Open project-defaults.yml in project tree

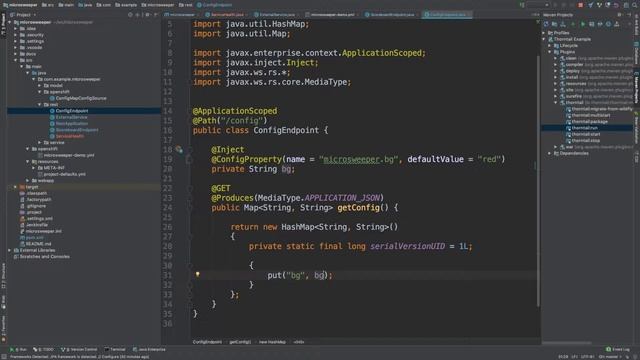[64, 174]
